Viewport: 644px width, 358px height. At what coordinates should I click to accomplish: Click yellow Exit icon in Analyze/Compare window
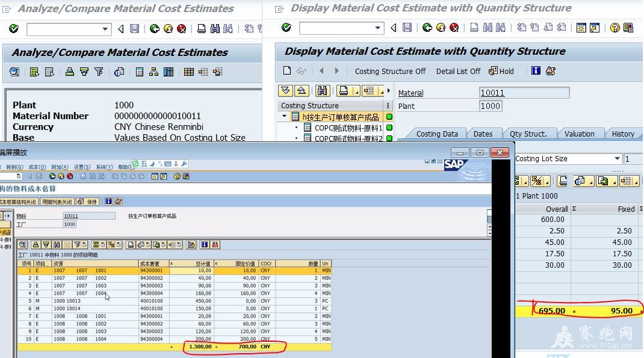point(168,29)
